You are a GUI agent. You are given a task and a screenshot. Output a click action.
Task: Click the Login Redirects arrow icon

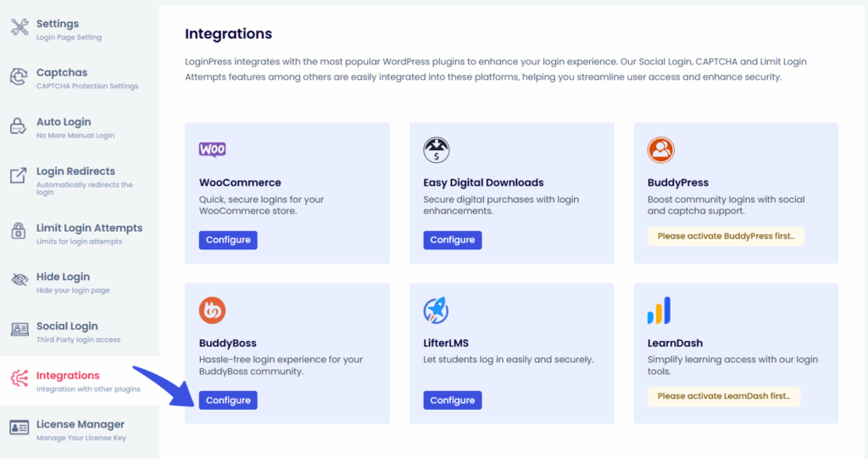[19, 175]
